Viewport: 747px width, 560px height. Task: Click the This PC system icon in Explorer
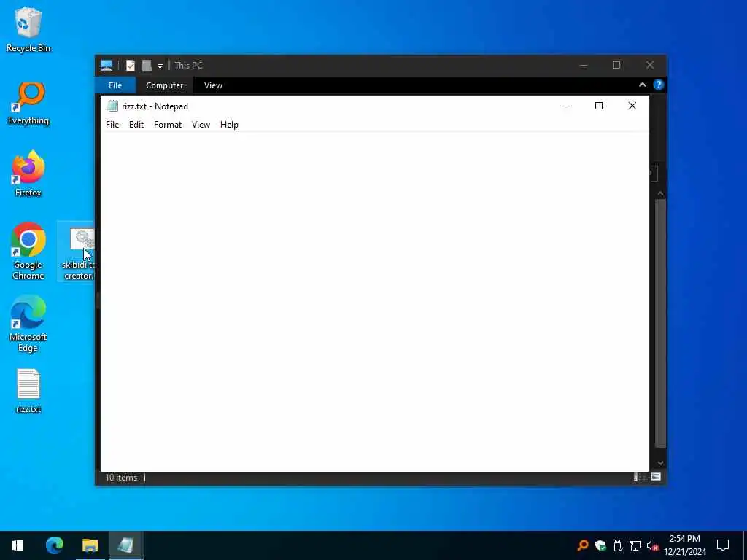pyautogui.click(x=107, y=65)
